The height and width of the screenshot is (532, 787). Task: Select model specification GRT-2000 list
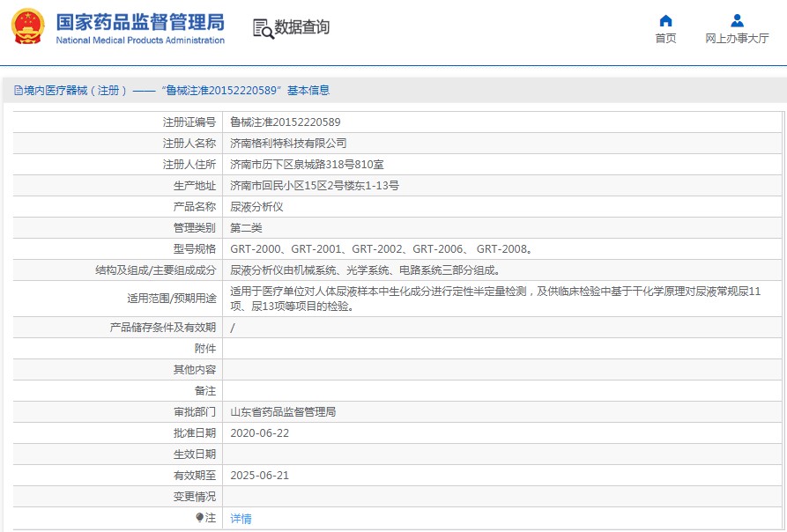[x=382, y=249]
